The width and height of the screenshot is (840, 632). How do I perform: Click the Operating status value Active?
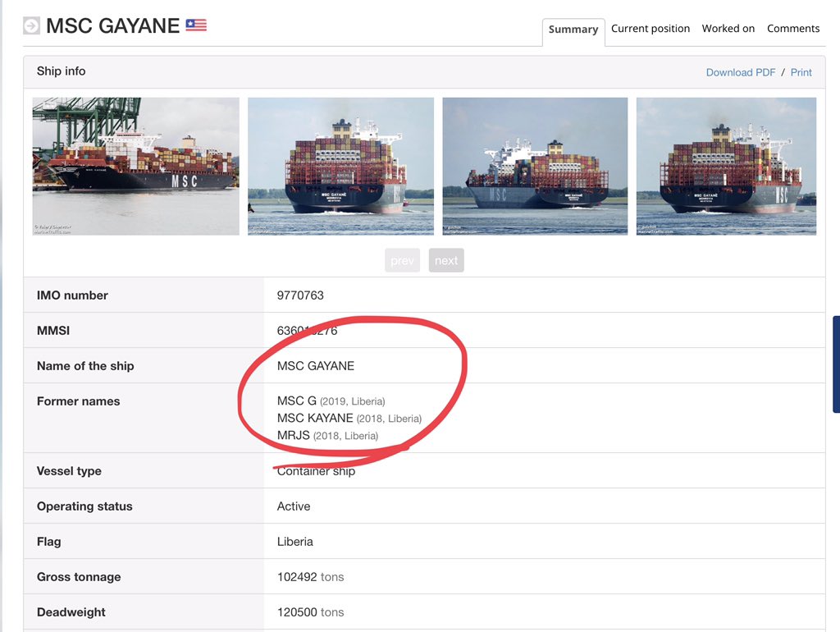pos(294,506)
